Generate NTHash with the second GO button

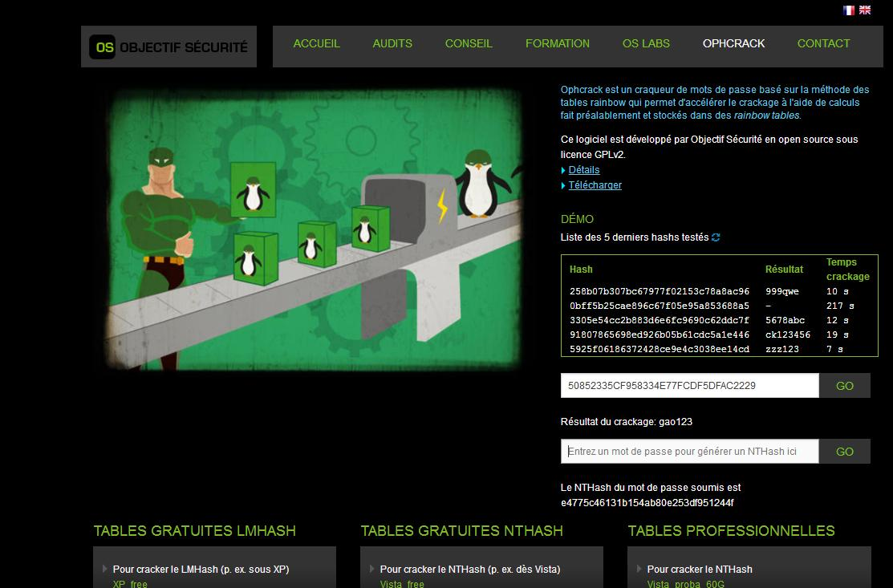coord(845,452)
